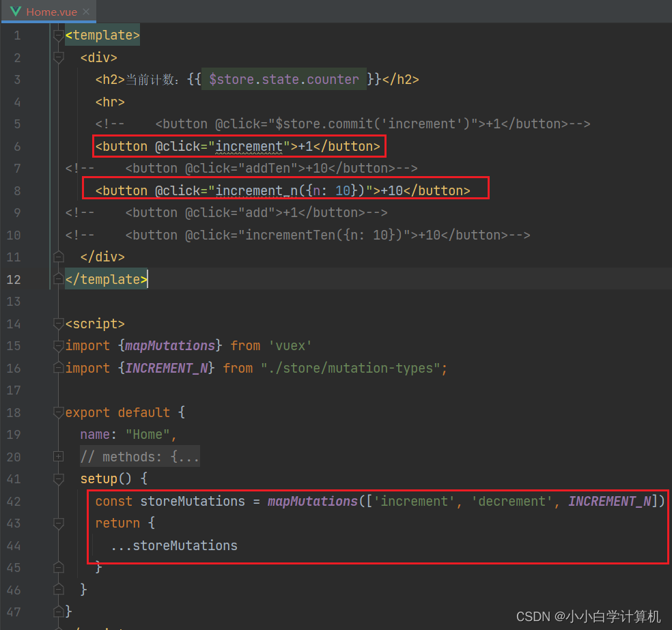Image resolution: width=672 pixels, height=630 pixels.
Task: Click the './store/mutation-types' path string
Action: coord(350,368)
